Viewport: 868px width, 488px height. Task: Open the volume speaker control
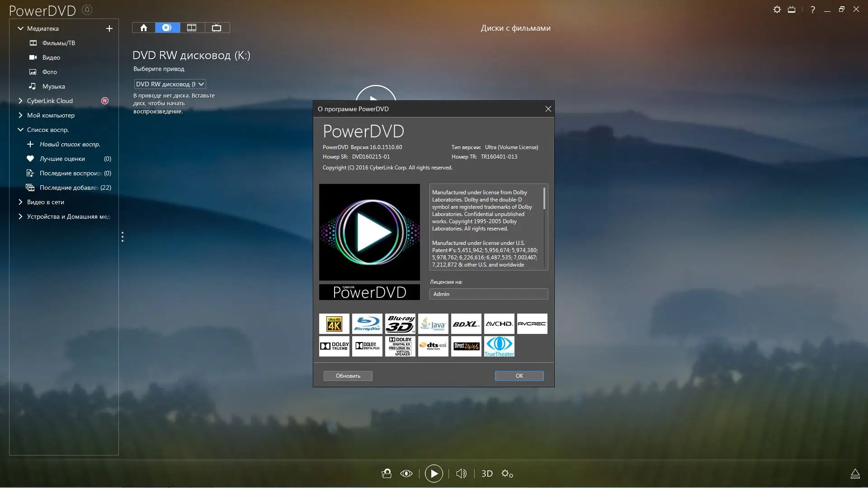(461, 474)
